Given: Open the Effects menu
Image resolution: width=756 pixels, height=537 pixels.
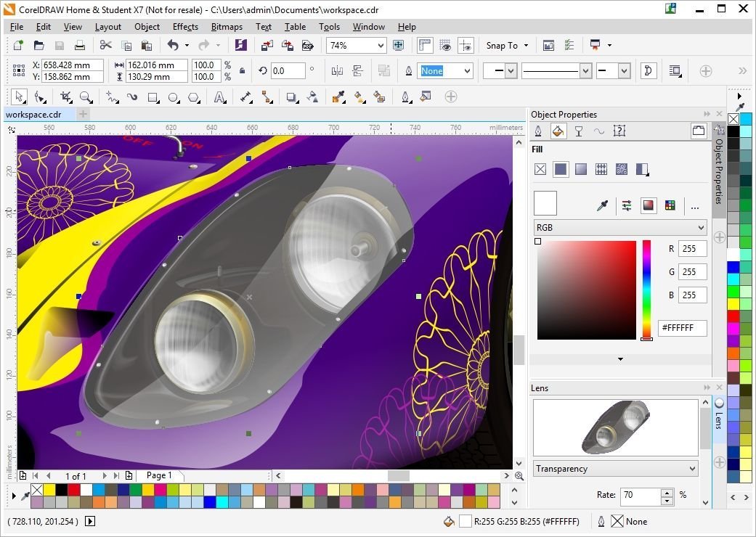Looking at the screenshot, I should pos(185,27).
